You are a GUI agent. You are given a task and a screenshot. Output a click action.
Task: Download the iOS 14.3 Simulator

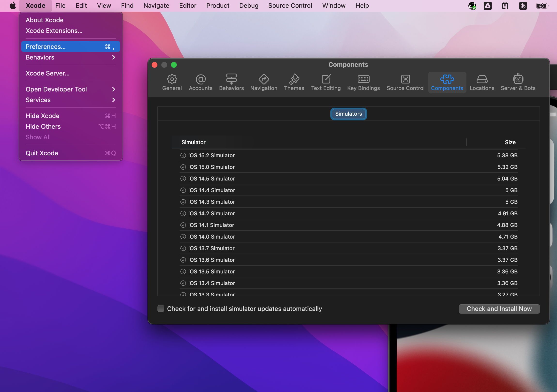tap(183, 202)
